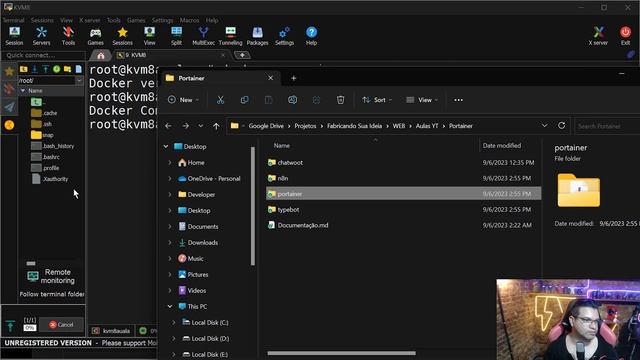Click the navigation pane vertical scrollbar
The image size is (640, 360).
click(253, 206)
